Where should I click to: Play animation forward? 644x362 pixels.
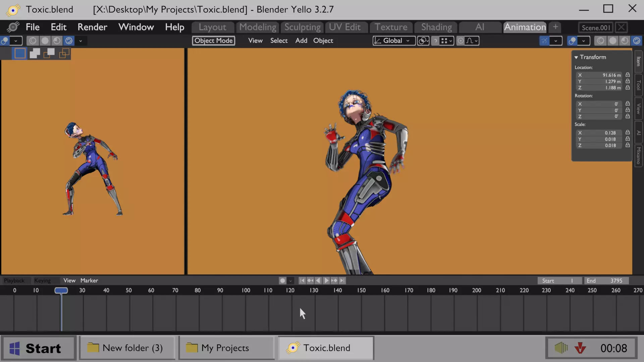pos(326,281)
